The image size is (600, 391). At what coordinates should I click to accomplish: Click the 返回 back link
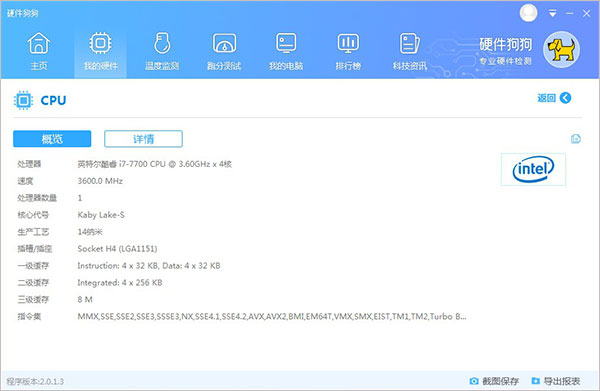tap(546, 98)
